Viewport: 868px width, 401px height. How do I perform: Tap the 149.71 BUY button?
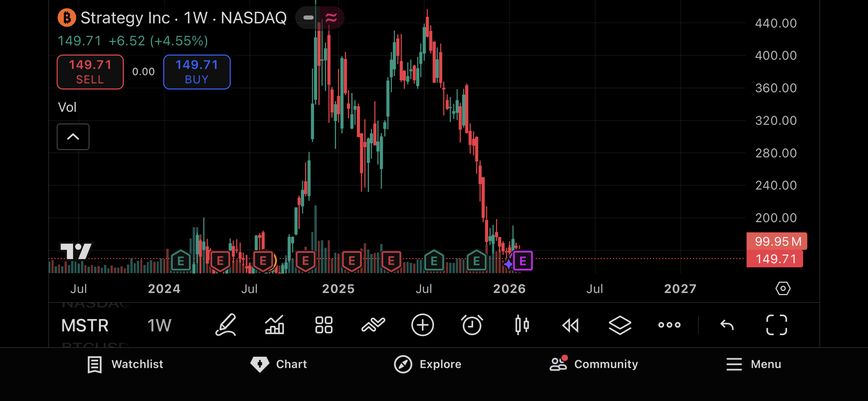(x=197, y=72)
